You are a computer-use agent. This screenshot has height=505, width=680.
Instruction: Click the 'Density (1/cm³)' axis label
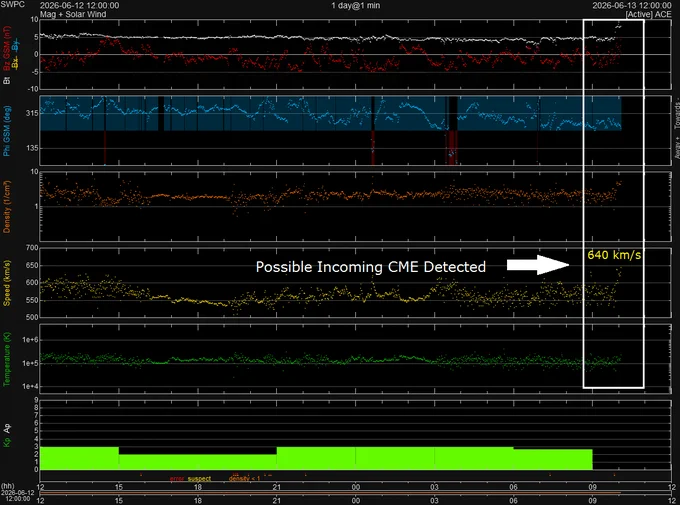click(x=7, y=207)
